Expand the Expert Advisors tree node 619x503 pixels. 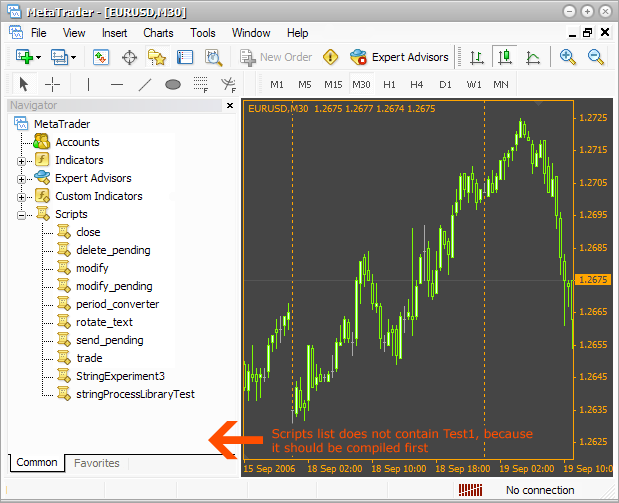[21, 179]
